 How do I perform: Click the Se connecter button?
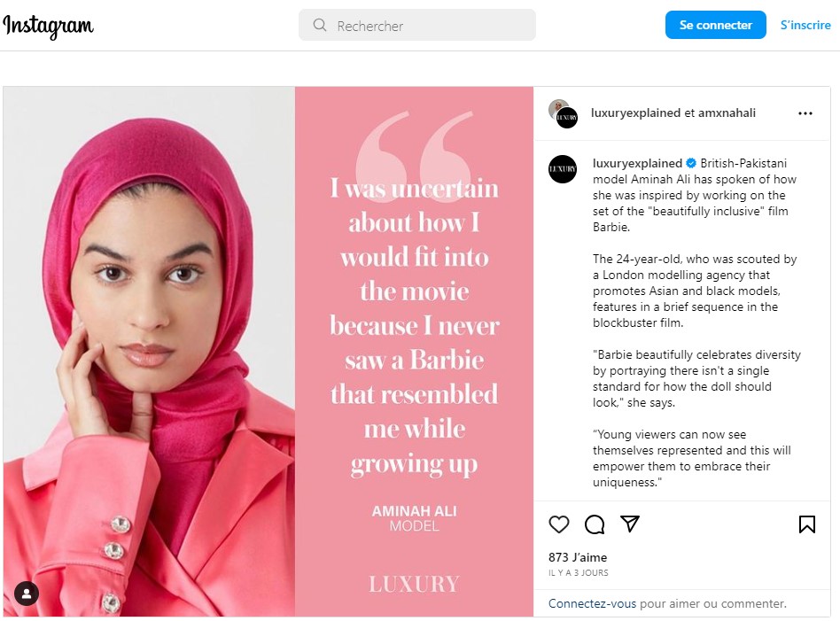point(715,25)
